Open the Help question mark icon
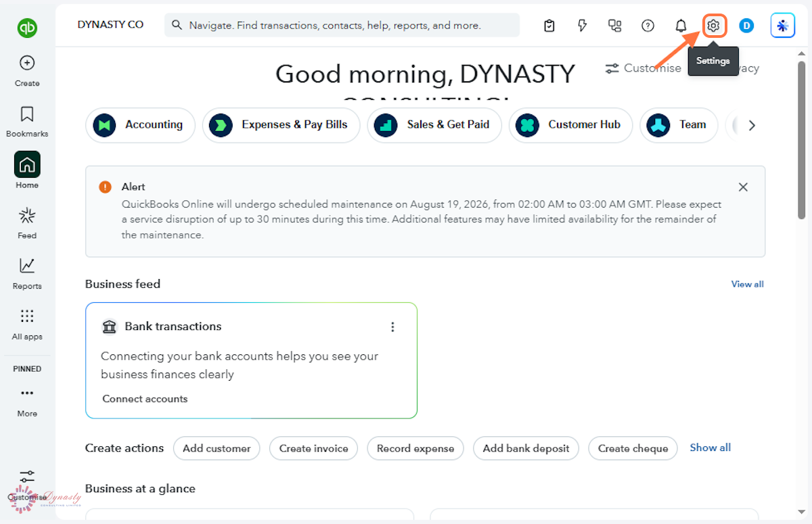Viewport: 812px width, 524px height. coord(648,26)
